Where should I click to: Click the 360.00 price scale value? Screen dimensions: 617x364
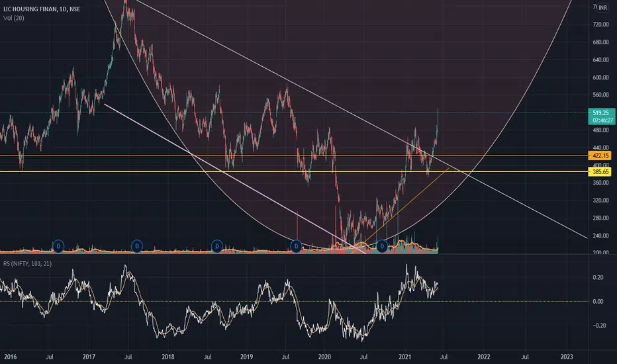click(x=601, y=183)
